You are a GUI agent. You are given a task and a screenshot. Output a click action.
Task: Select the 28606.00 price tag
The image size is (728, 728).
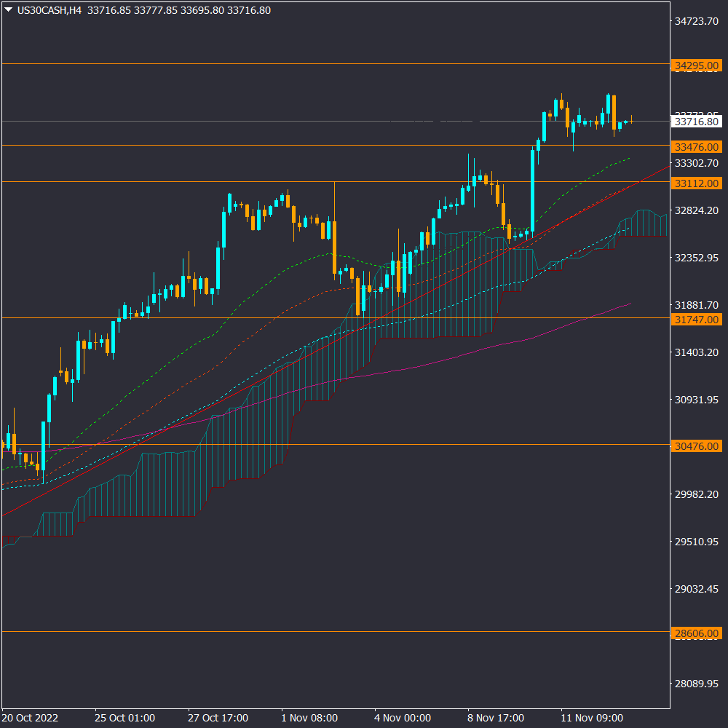(x=697, y=633)
